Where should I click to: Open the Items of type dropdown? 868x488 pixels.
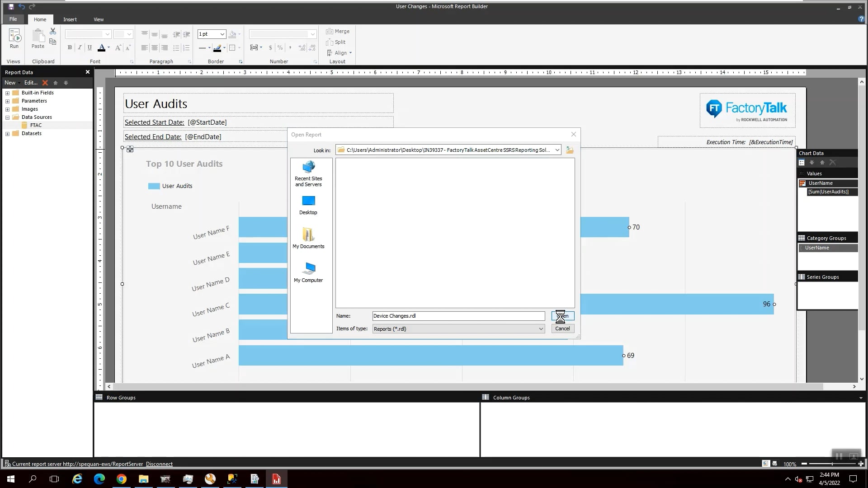coord(541,328)
